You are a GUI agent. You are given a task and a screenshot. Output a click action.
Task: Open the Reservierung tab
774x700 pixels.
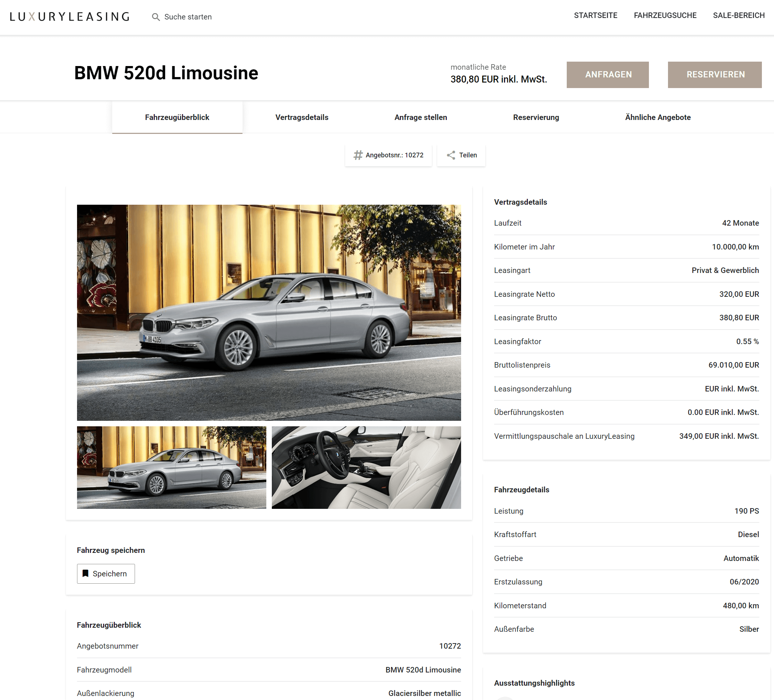[536, 117]
